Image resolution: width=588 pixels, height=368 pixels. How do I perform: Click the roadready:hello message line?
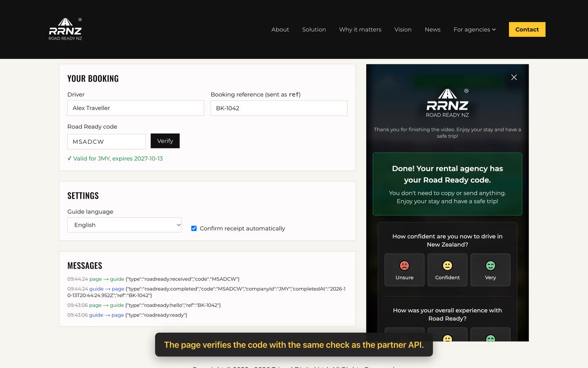(144, 305)
